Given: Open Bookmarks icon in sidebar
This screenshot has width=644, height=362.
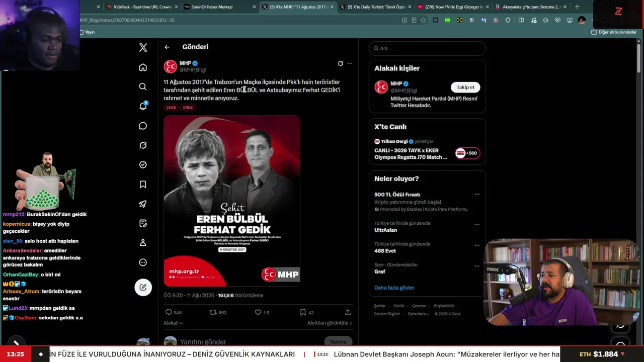Looking at the screenshot, I should pyautogui.click(x=143, y=185).
